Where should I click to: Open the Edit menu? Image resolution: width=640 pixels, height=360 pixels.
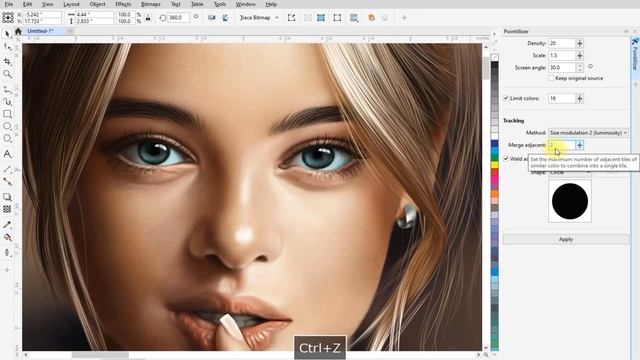[x=27, y=4]
